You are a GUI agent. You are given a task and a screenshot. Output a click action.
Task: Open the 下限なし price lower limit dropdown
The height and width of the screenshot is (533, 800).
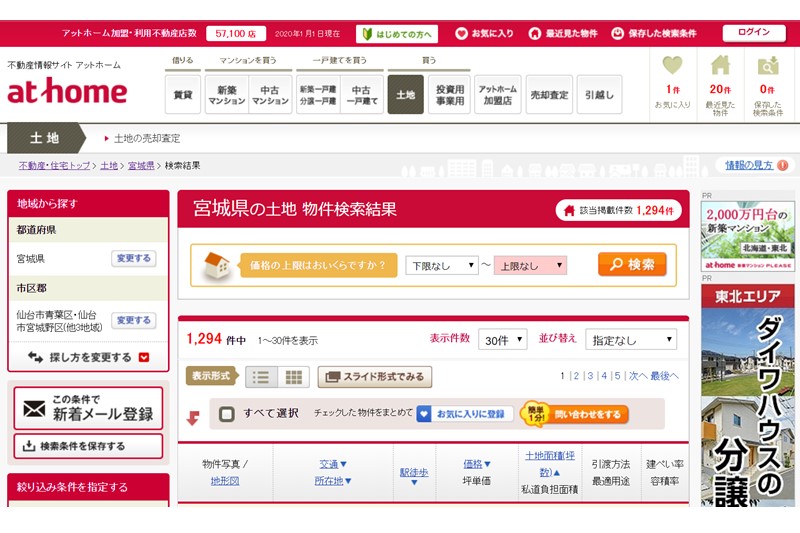pos(441,265)
